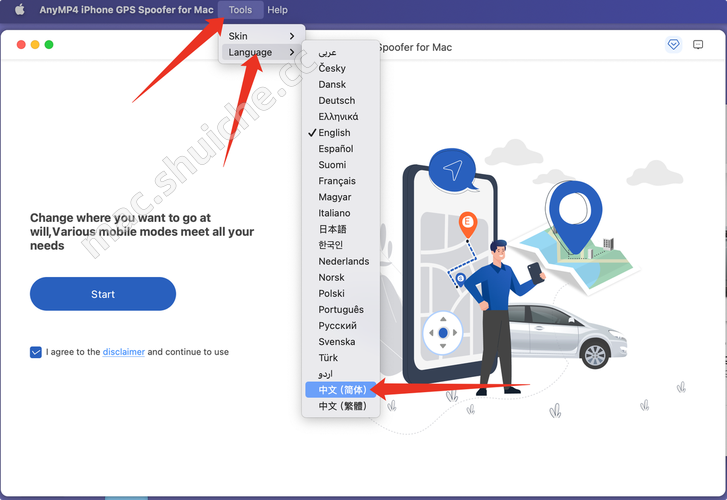Viewport: 727px width, 500px height.
Task: Uncheck the disclaimer agreement checkbox
Action: pos(36,352)
